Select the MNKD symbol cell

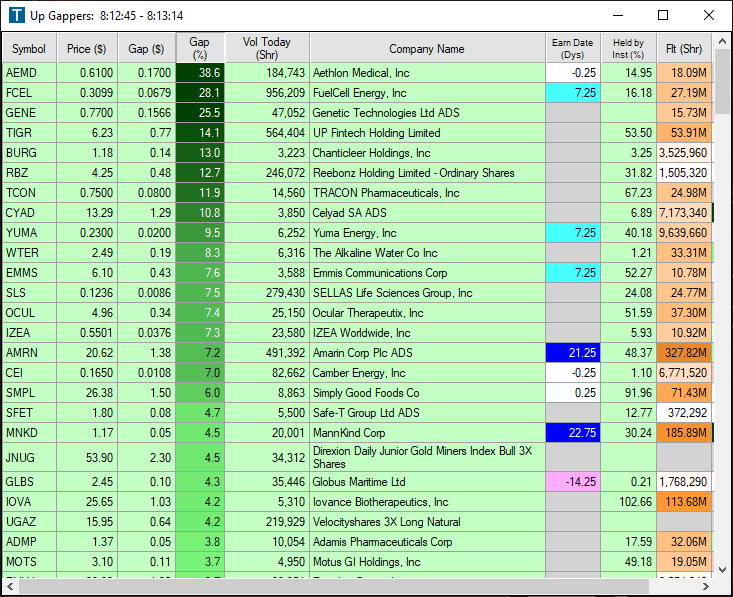(x=29, y=433)
